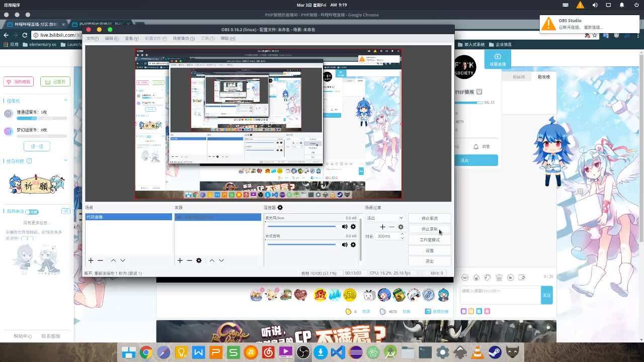Image resolution: width=644 pixels, height=362 pixels.
Task: Move the selected source down with the arrow icon
Action: (220, 260)
